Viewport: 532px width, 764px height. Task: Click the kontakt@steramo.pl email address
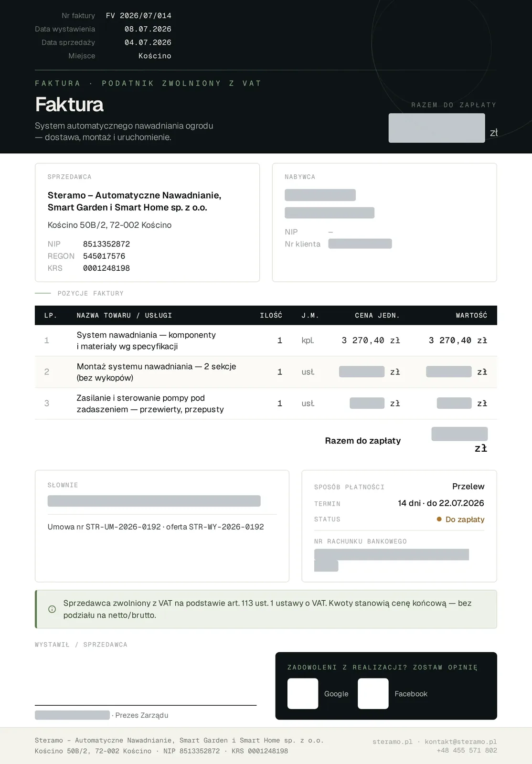click(461, 742)
